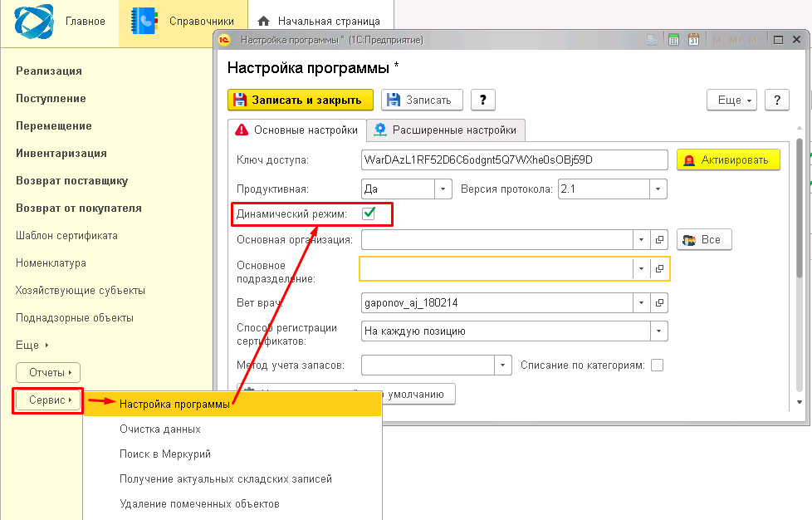Click into Основное подразделение input field
The image size is (812, 520).
496,269
